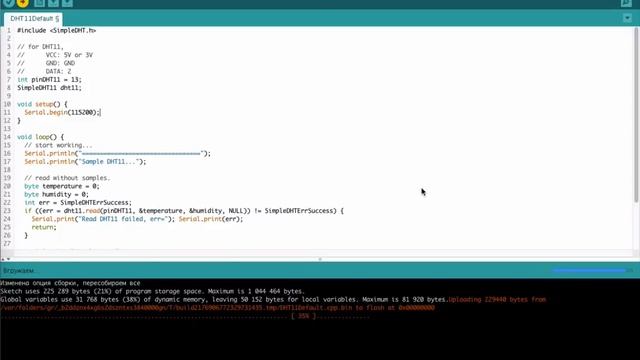Click the "// read without samples." comment

click(67, 178)
